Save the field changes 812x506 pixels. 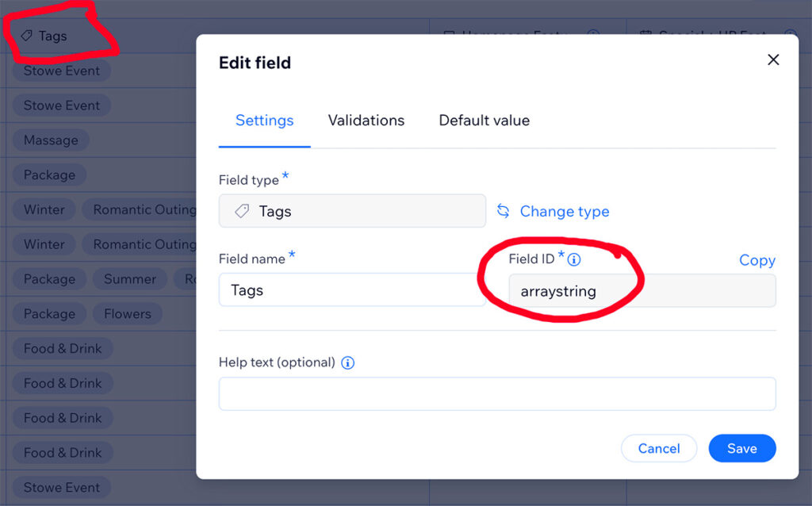[x=742, y=449]
